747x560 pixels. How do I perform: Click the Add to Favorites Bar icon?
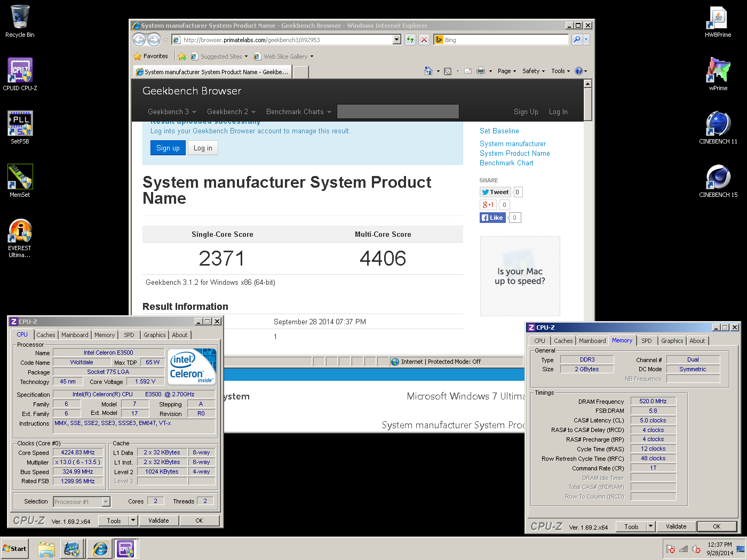tap(182, 56)
